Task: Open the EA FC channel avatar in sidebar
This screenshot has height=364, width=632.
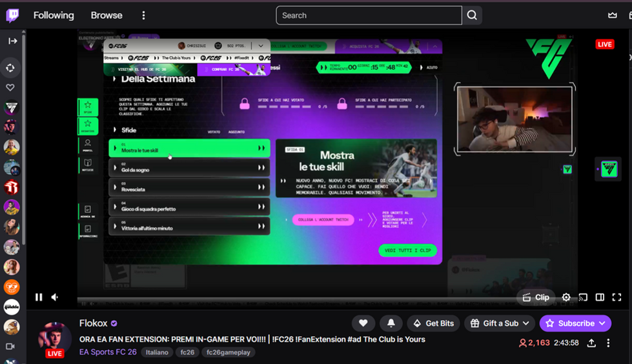Action: pos(11,108)
